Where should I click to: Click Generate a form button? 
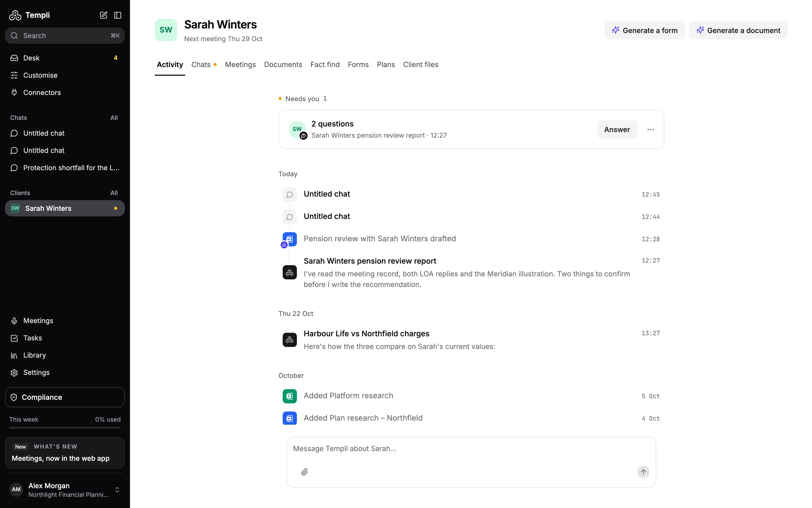(645, 30)
